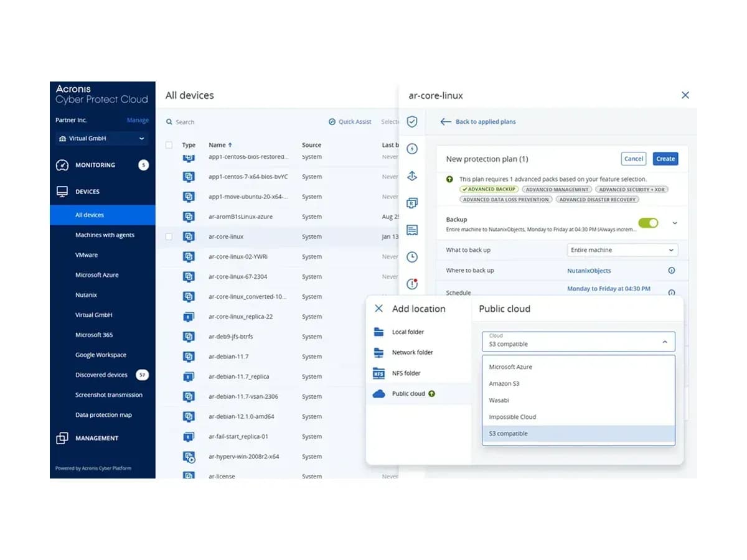This screenshot has width=747, height=560.
Task: Toggle the Backup switch off
Action: pos(648,223)
